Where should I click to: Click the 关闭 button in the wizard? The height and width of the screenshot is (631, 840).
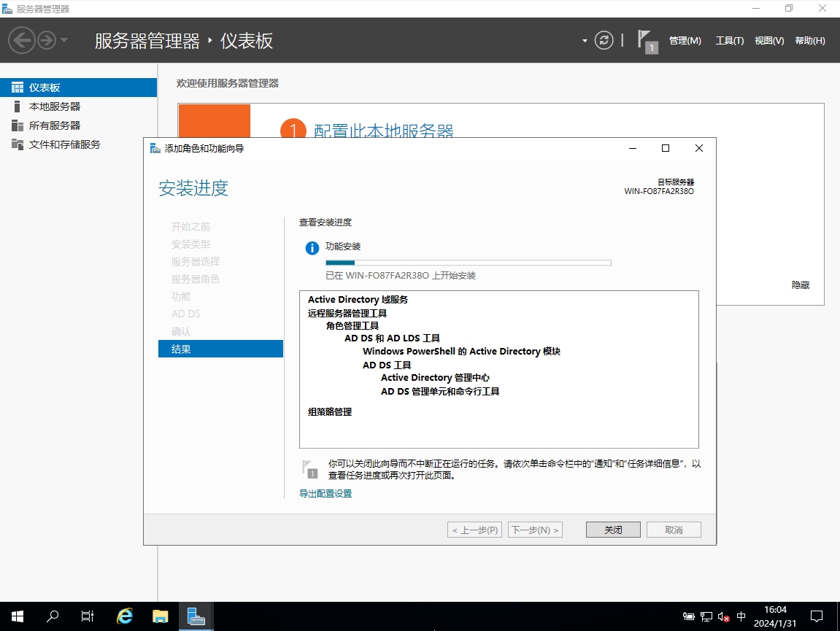coord(613,530)
